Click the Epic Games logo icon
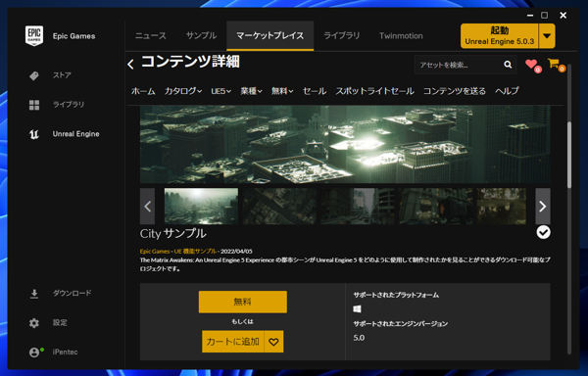 pyautogui.click(x=34, y=36)
